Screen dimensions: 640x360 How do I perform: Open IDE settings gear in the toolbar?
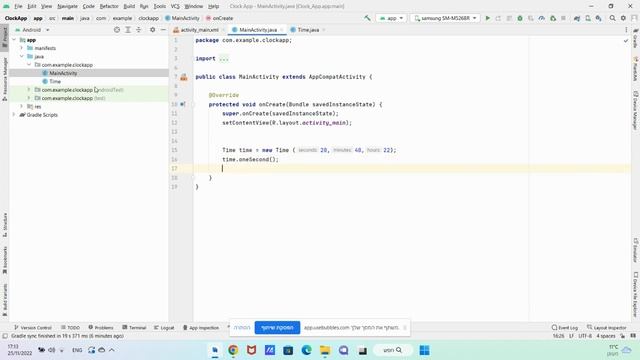(623, 18)
